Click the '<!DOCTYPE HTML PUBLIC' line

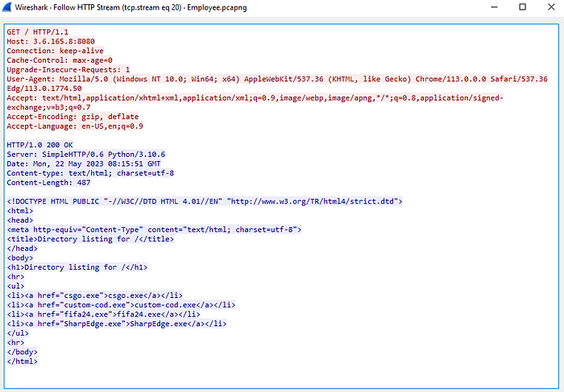(x=205, y=201)
